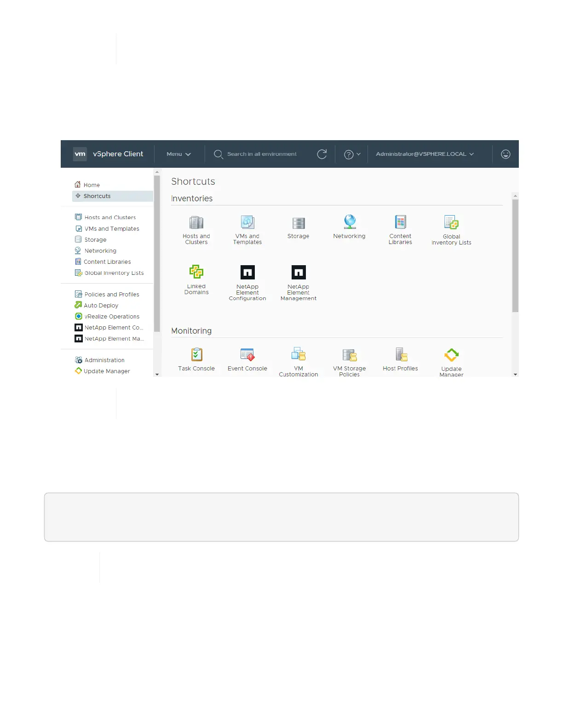Image resolution: width=563 pixels, height=728 pixels.
Task: Open Auto Deploy in the sidebar
Action: pos(97,305)
